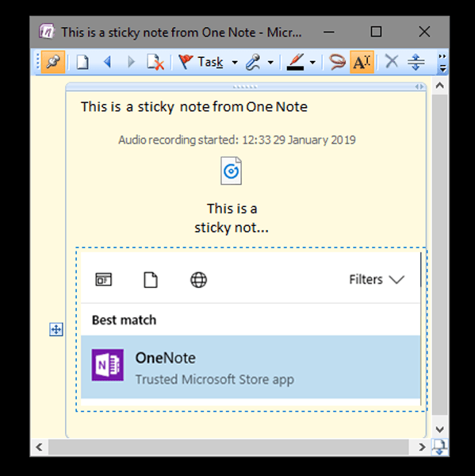Click the container move handle left of image
This screenshot has width=475, height=476.
tap(56, 329)
